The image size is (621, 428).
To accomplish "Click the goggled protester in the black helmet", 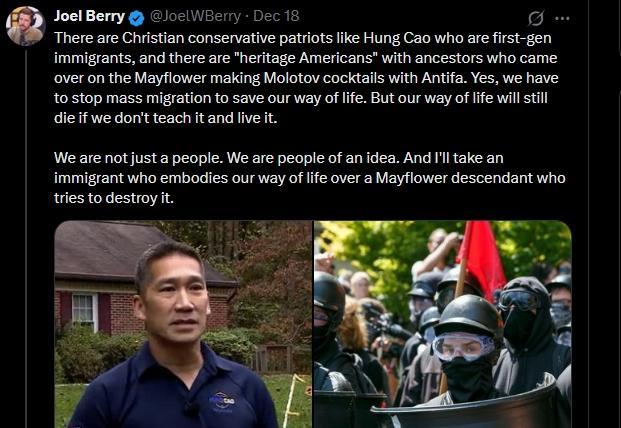I will (465, 348).
